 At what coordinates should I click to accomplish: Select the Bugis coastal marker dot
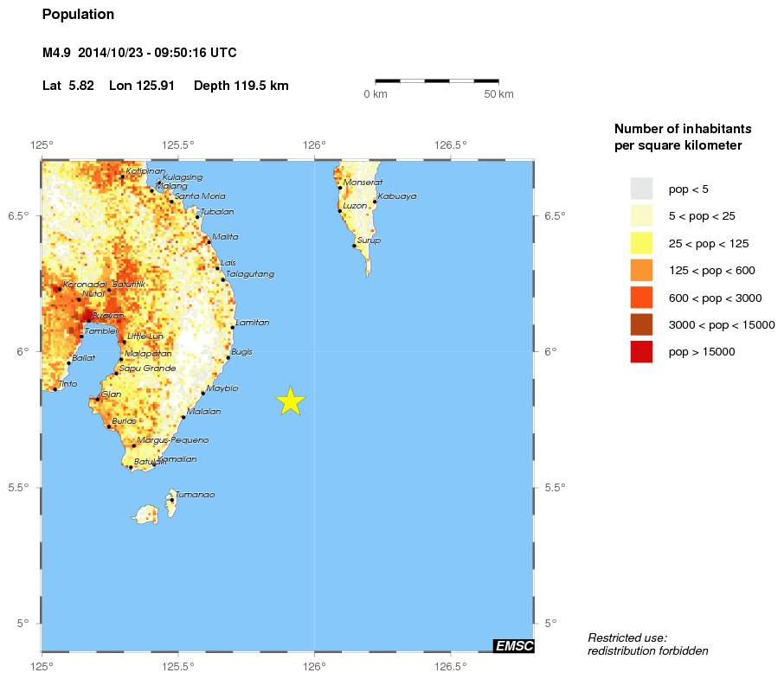(x=228, y=357)
